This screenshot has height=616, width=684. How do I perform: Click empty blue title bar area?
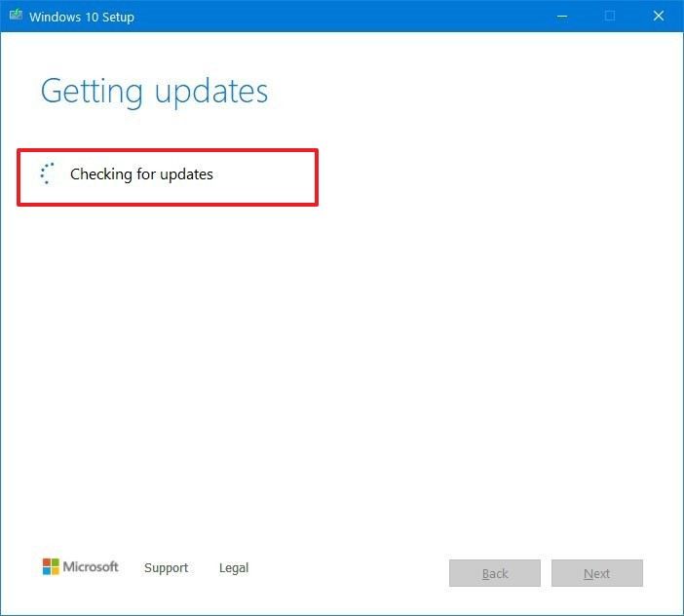pos(340,17)
